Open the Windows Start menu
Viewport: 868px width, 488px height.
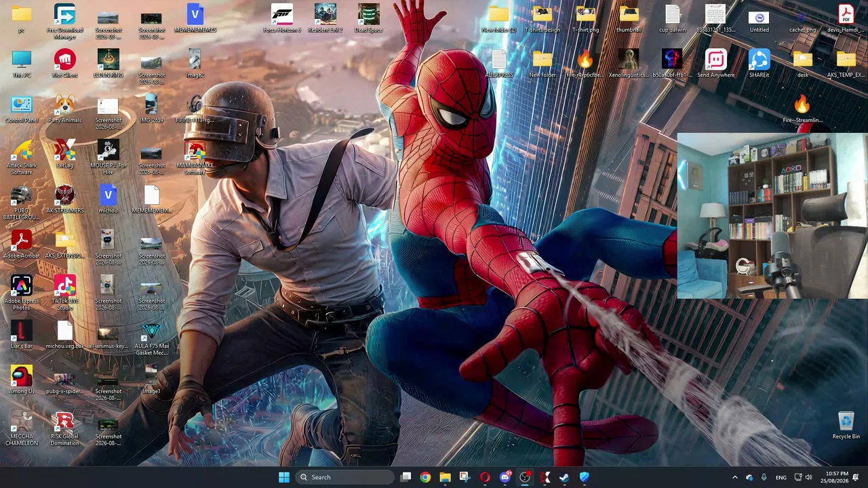[284, 477]
